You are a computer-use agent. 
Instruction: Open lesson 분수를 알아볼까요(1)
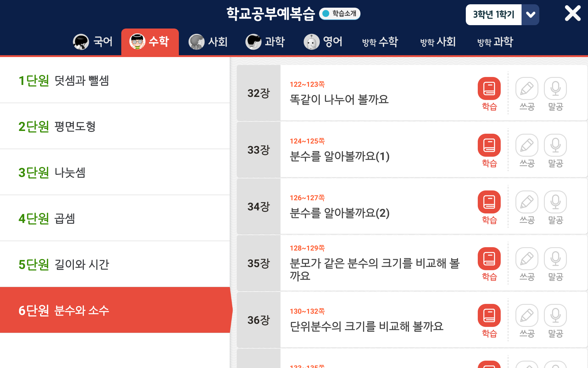pos(339,156)
